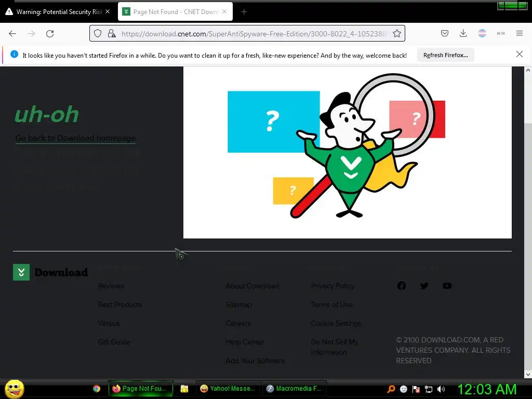Close the Warning: Potential Security Risk tab
The image size is (532, 399).
coord(108,11)
